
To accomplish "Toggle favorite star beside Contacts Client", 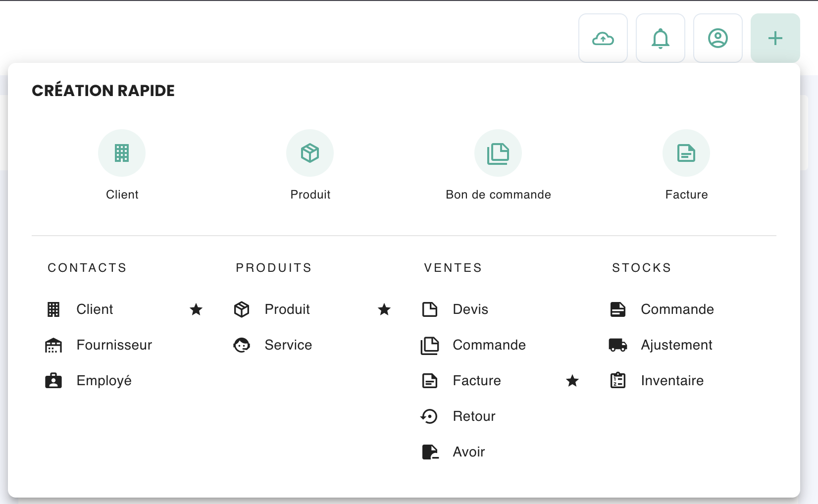I will [196, 309].
